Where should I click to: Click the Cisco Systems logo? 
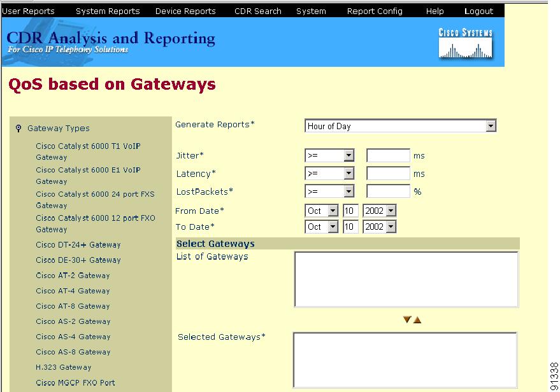(465, 43)
